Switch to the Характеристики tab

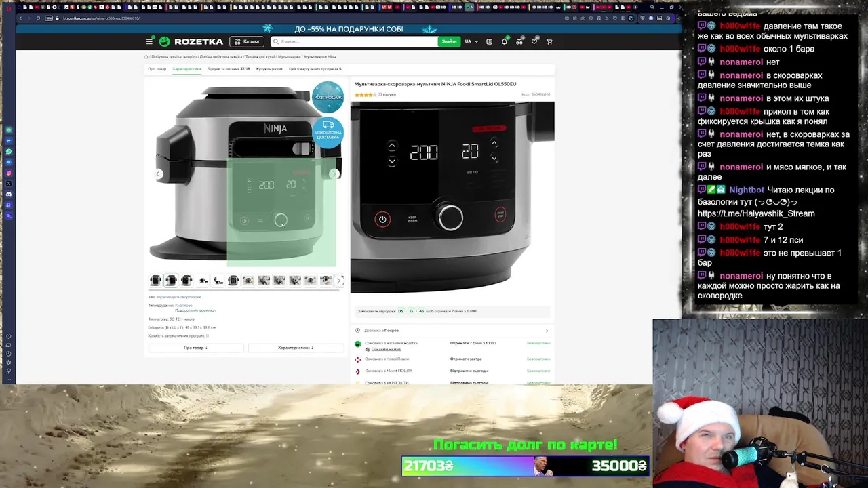point(186,69)
